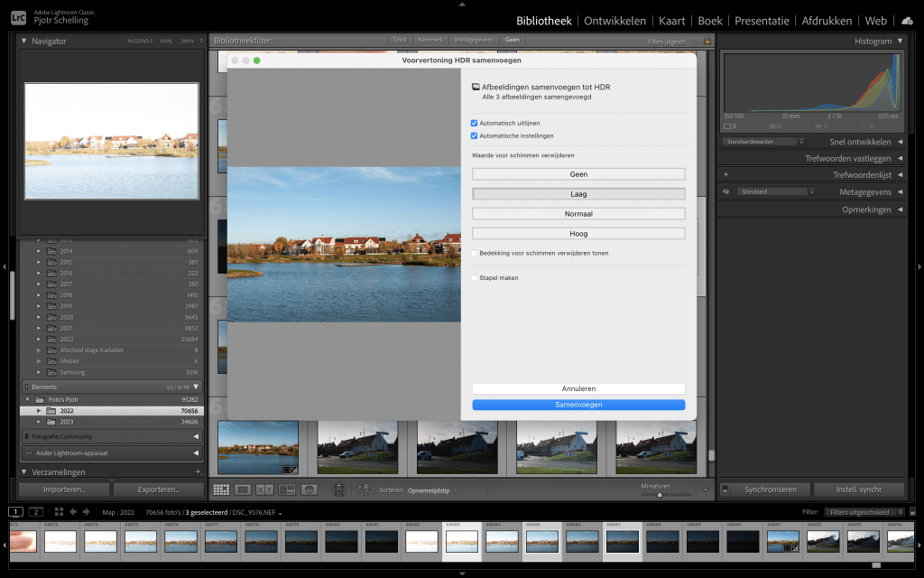Toggle the Automatische instellingen checkbox
This screenshot has height=578, width=924.
pos(474,135)
